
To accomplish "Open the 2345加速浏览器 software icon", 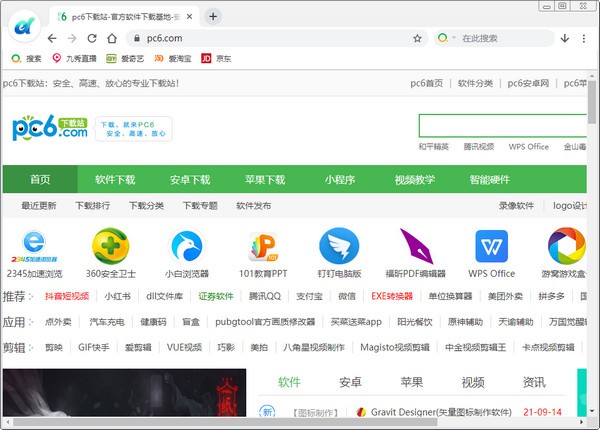I will coord(34,246).
